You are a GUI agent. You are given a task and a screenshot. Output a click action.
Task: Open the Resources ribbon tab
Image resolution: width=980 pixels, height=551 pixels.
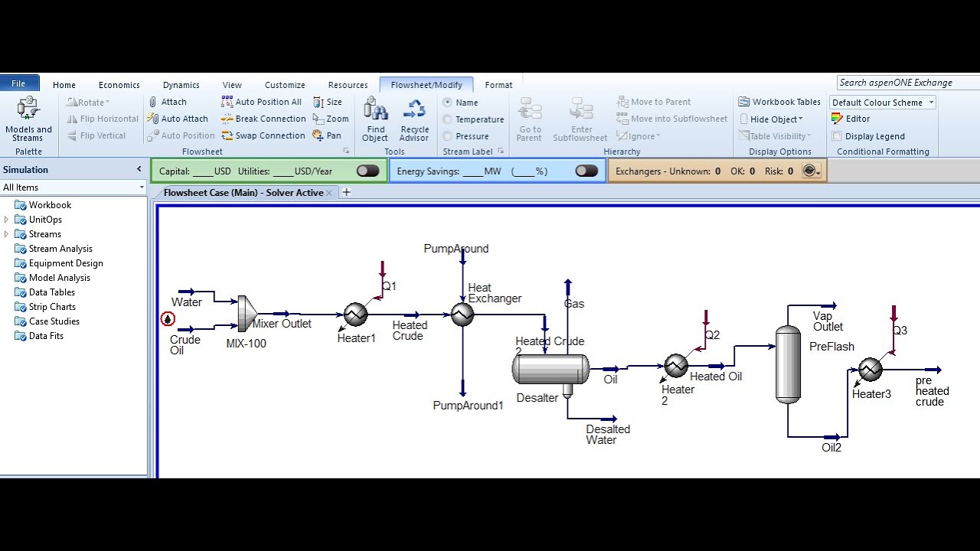348,85
